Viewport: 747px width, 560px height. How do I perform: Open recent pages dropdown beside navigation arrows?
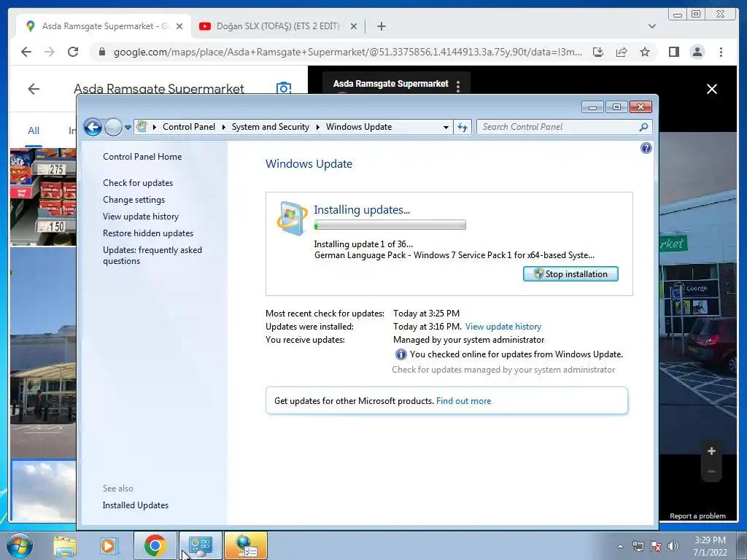click(x=128, y=127)
